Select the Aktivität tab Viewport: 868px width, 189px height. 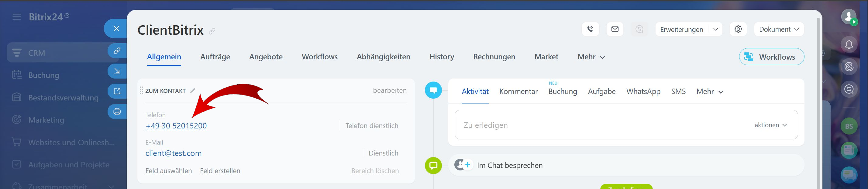coord(475,92)
